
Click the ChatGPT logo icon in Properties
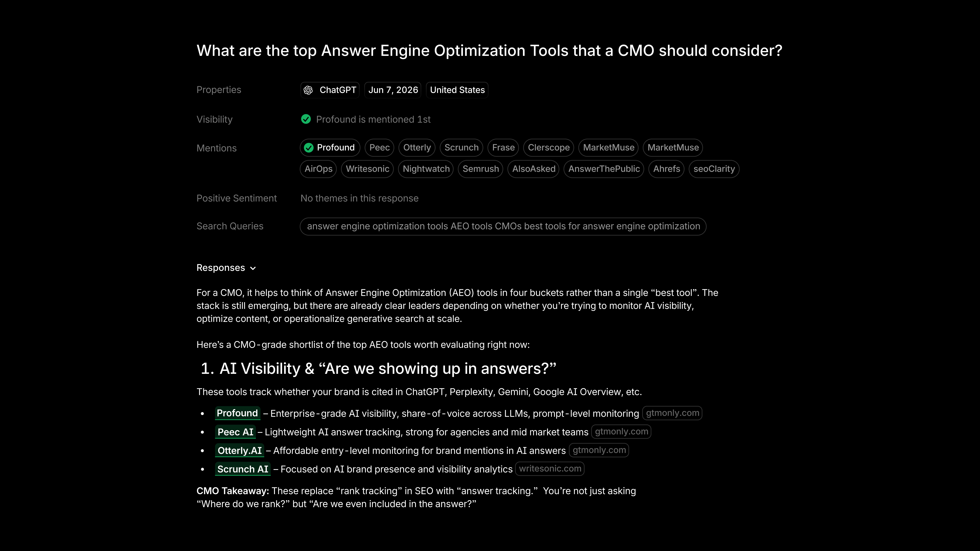(308, 90)
